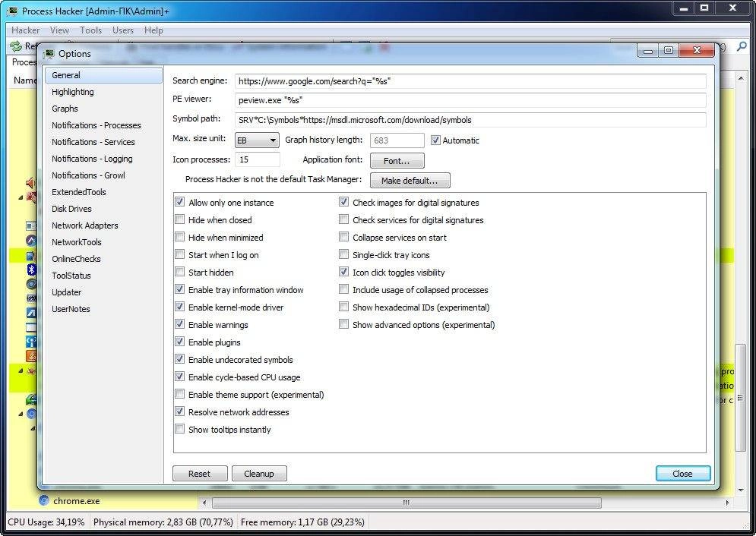This screenshot has width=756, height=536.
Task: Click the horizontal scrollbar in process list
Action: click(407, 503)
